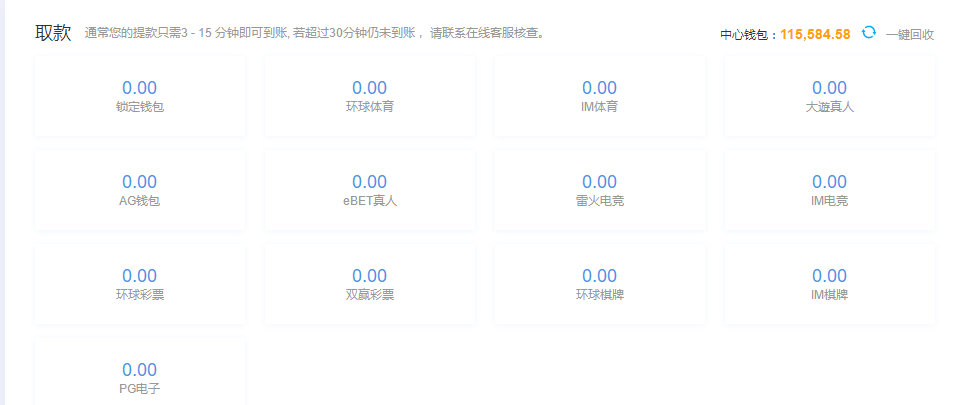Viewport: 955px width, 405px height.
Task: Open the AG钱包 wallet card
Action: click(140, 190)
